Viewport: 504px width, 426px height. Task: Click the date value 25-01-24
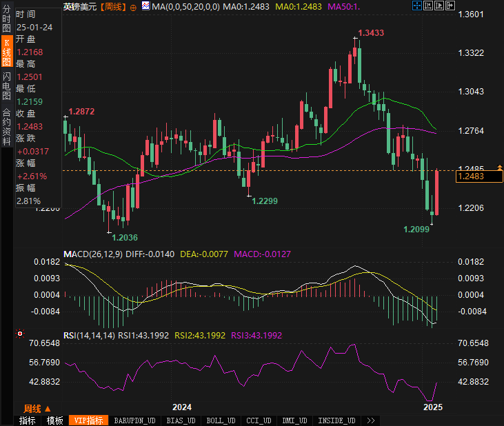click(x=34, y=28)
